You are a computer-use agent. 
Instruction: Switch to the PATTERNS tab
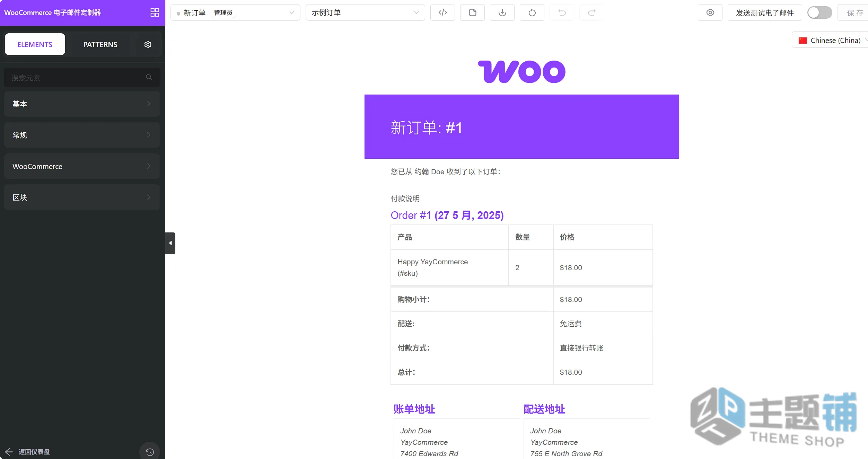pyautogui.click(x=100, y=44)
